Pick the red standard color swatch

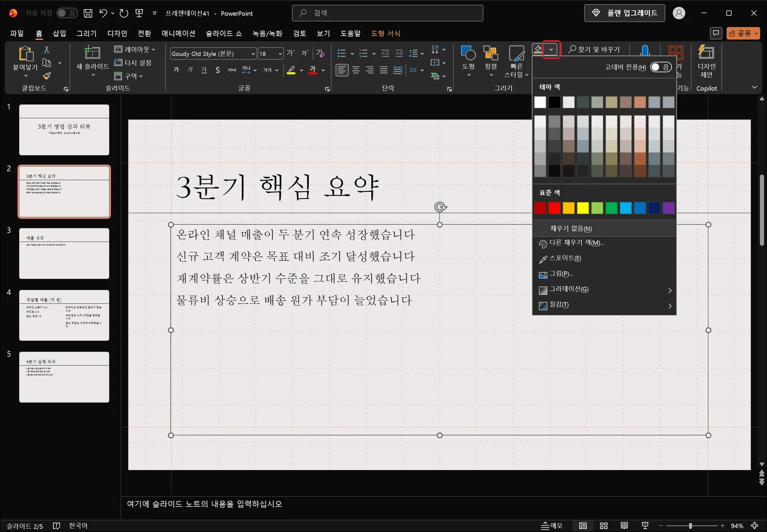554,208
